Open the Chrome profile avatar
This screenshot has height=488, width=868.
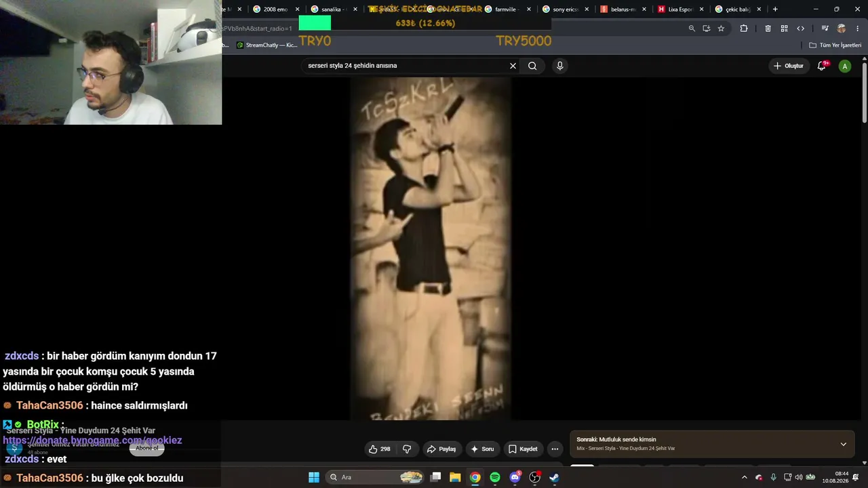(842, 28)
